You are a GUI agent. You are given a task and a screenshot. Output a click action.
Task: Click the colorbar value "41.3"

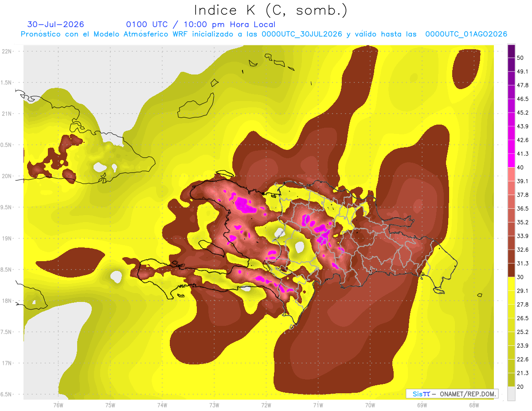tap(523, 154)
